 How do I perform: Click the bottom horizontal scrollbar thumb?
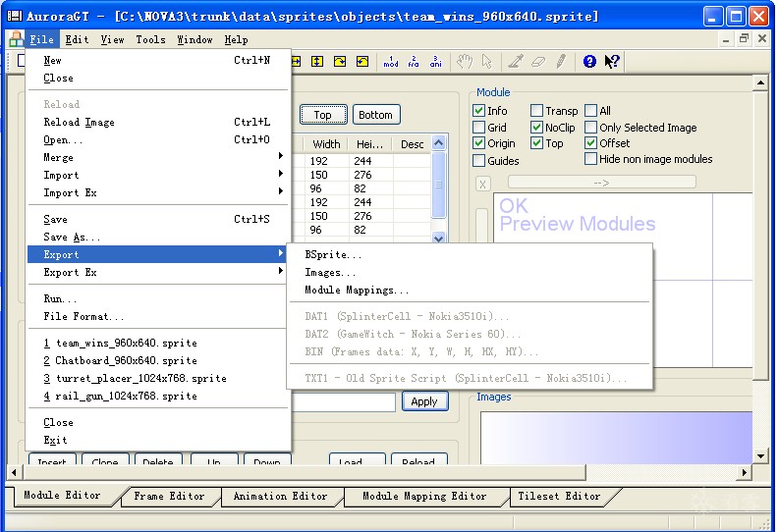pos(303,472)
